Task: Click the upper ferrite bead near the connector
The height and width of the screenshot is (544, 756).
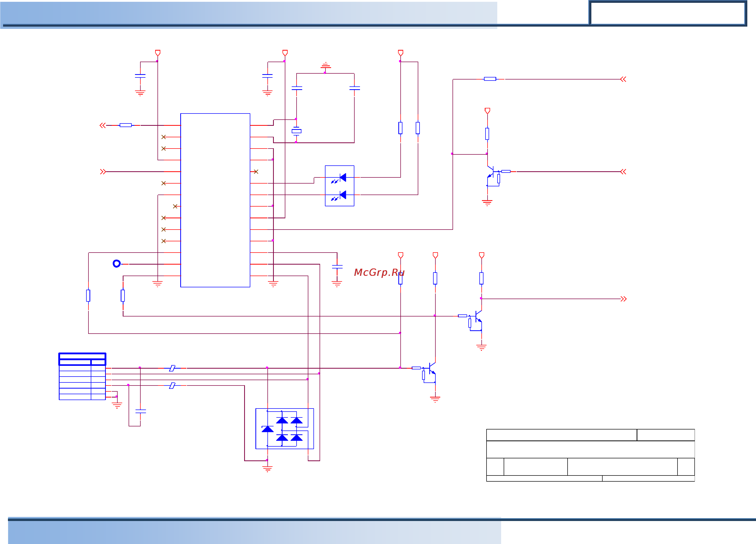Action: [172, 368]
